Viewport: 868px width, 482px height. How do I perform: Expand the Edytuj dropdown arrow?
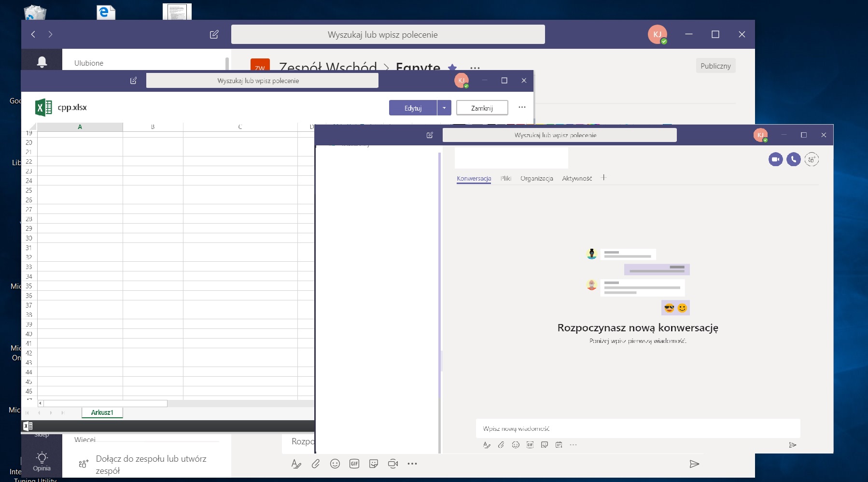(x=444, y=108)
